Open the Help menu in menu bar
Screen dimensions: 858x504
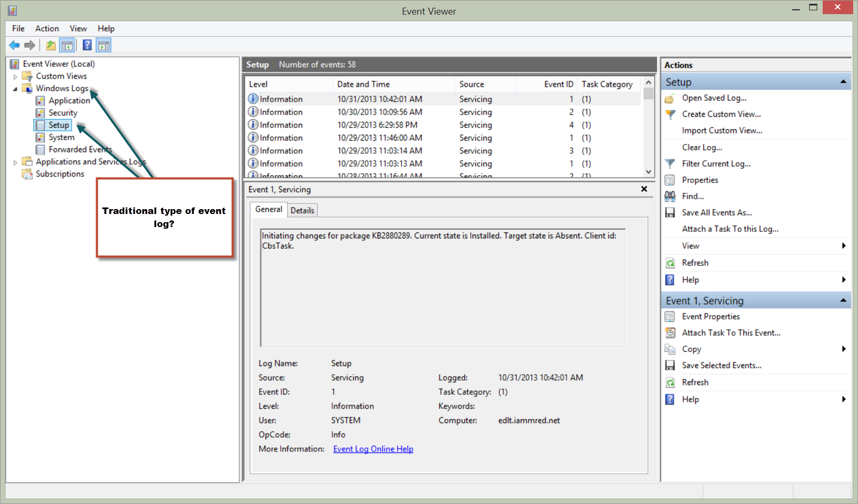tap(106, 29)
